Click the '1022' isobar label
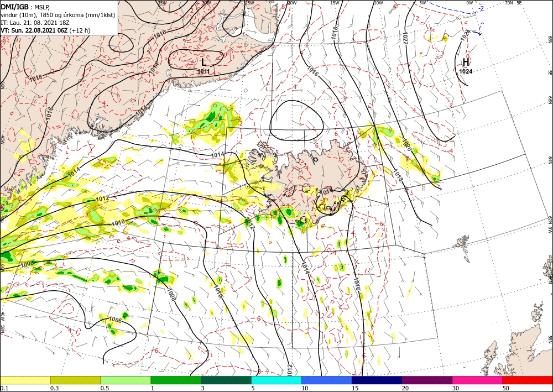 click(x=405, y=38)
